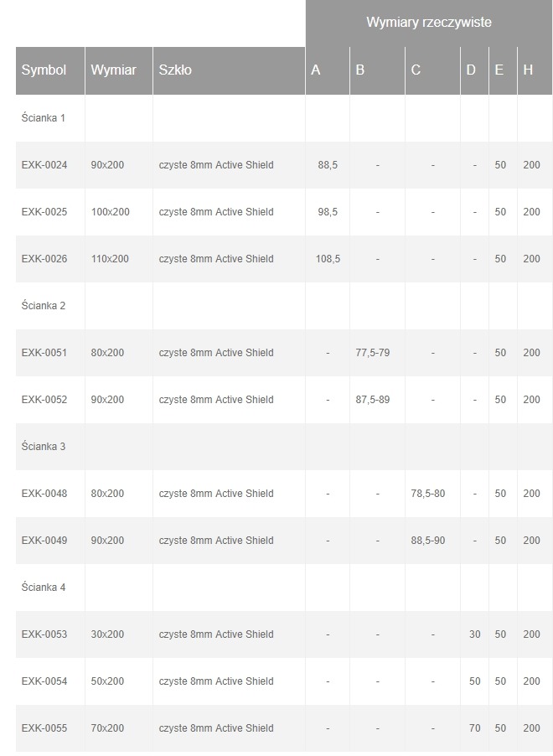This screenshot has height=756, width=553.
Task: Select the EXK-0051 symbol cell
Action: coord(44,353)
